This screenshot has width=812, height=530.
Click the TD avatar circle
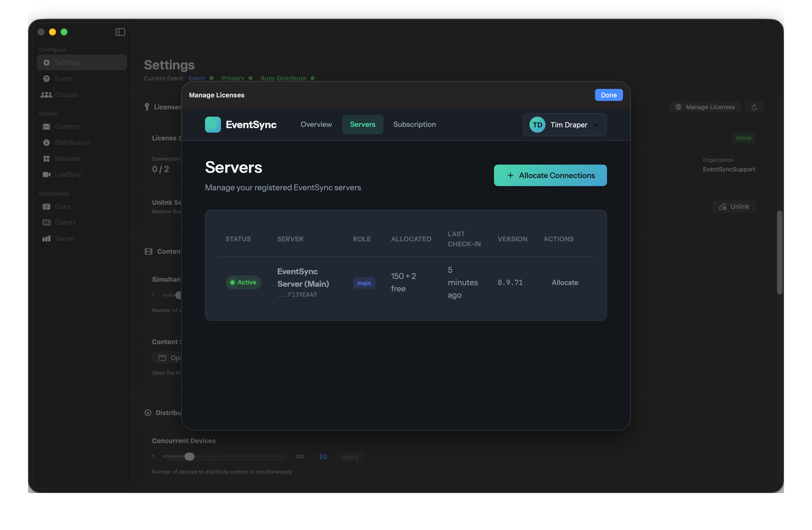pos(537,125)
